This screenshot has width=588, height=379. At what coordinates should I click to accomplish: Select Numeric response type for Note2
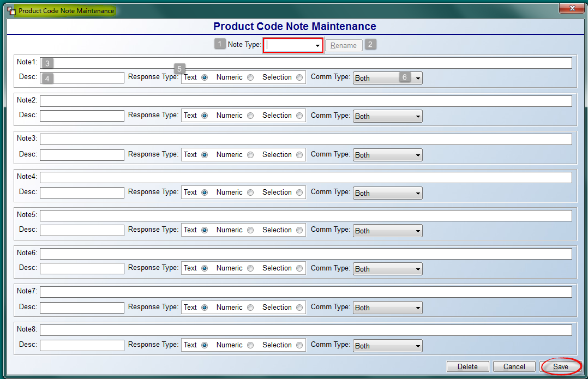point(250,116)
